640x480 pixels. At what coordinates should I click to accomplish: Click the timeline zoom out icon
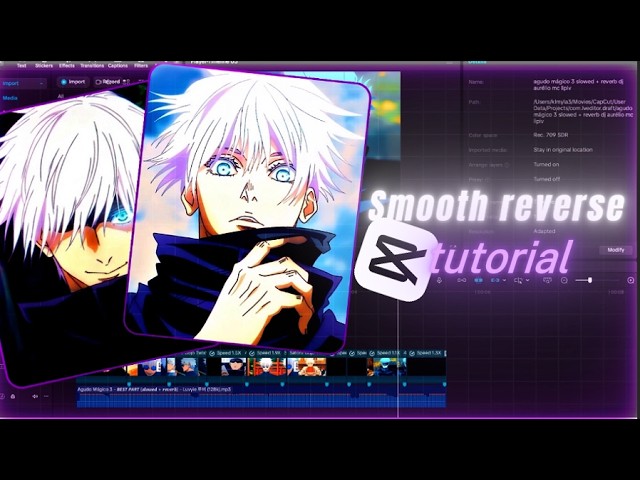[x=564, y=280]
